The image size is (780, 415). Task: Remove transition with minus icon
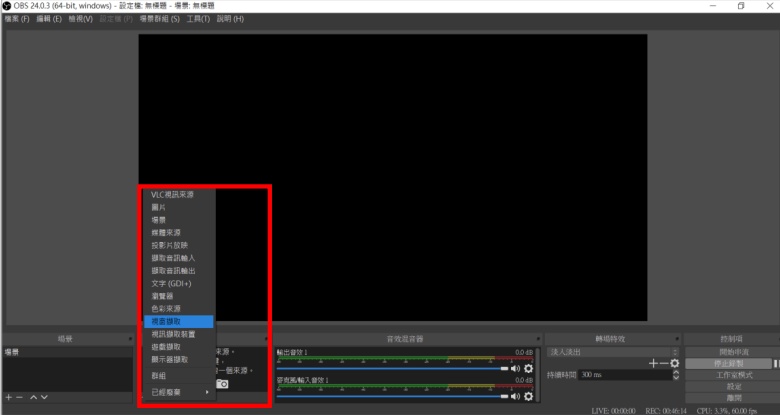click(x=664, y=364)
